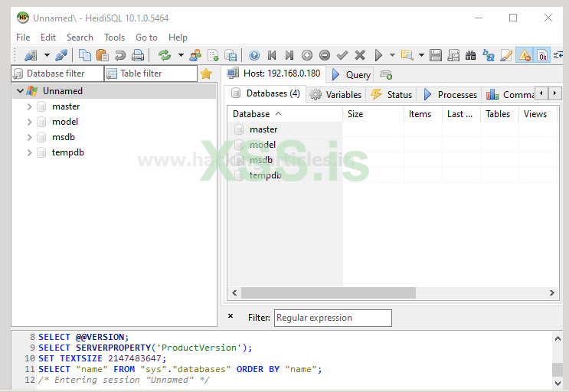Image resolution: width=569 pixels, height=392 pixels.
Task: Select the Databases (4) tab
Action: point(266,93)
